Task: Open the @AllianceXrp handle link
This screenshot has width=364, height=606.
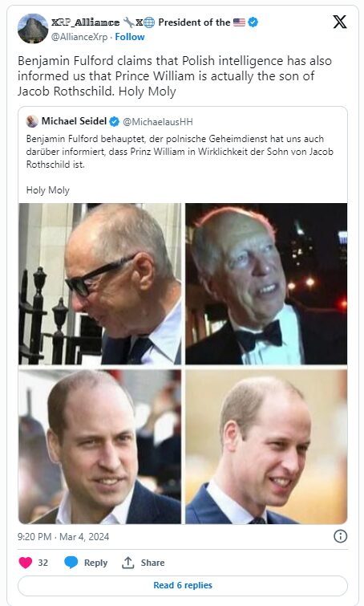Action: [x=79, y=37]
